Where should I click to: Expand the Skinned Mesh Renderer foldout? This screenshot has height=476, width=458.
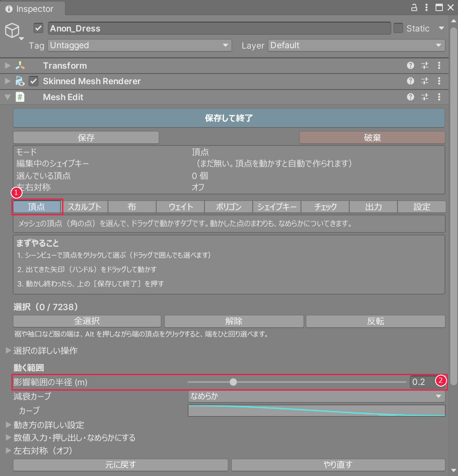coord(8,81)
